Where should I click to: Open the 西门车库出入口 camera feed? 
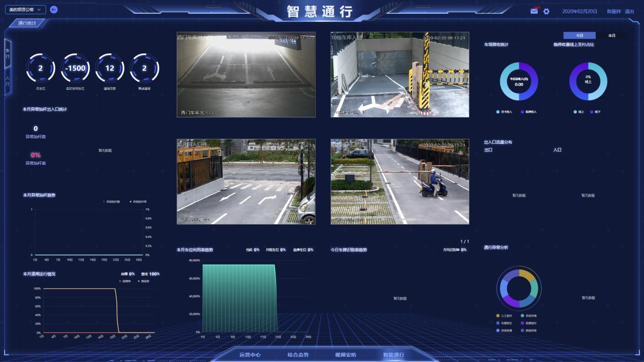coord(246,75)
